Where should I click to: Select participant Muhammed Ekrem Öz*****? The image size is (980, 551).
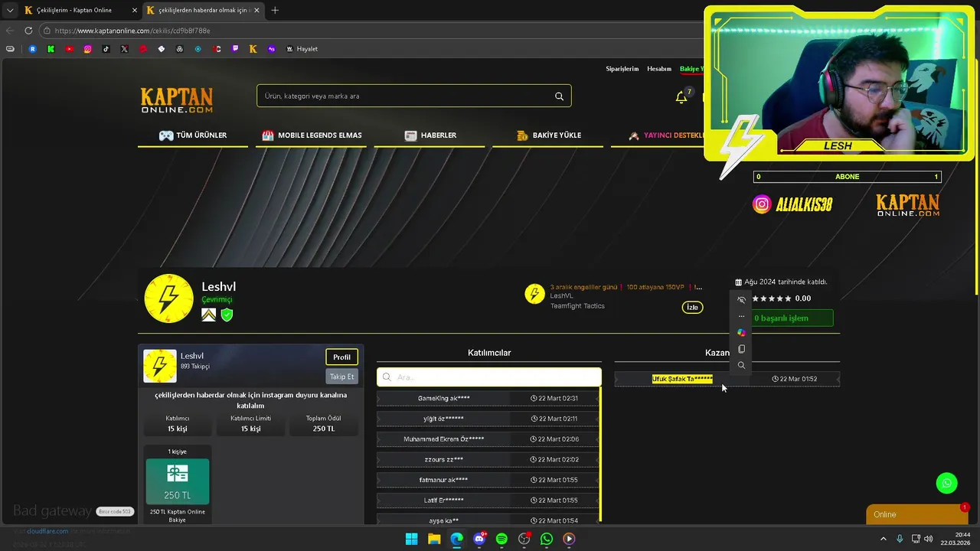444,439
